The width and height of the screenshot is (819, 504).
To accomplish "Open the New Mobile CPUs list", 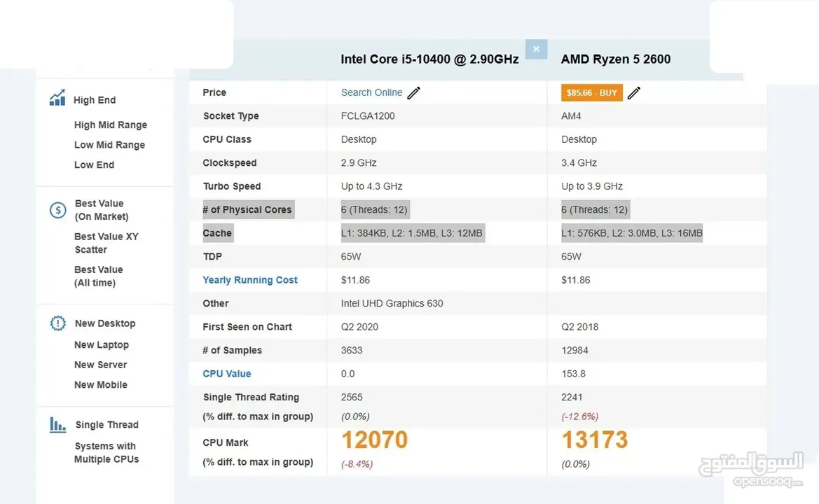I will (x=100, y=384).
